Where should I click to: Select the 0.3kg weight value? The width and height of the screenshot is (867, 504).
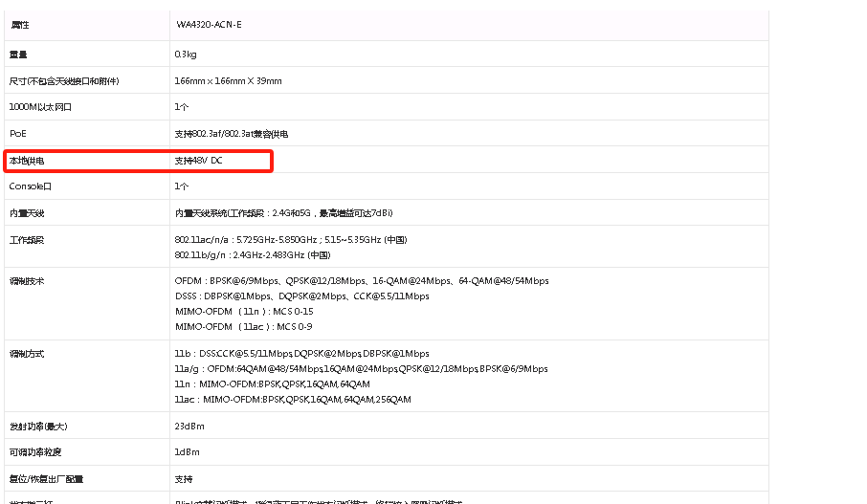[186, 55]
